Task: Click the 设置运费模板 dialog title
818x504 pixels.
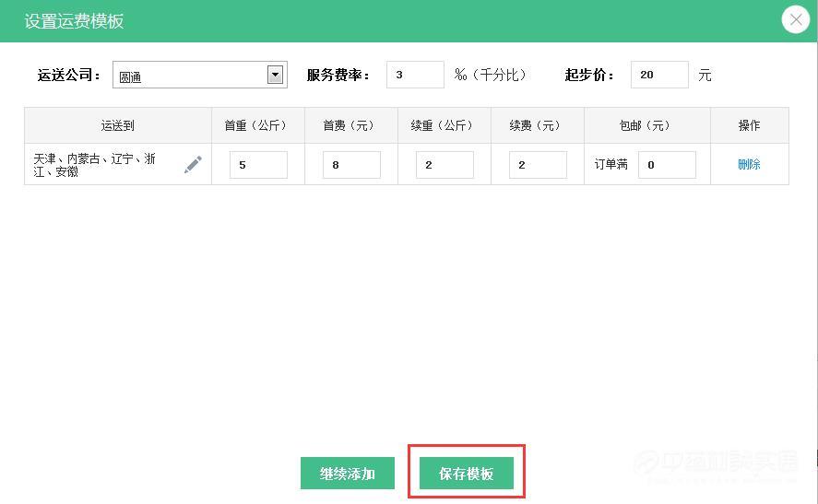Action: 74,21
